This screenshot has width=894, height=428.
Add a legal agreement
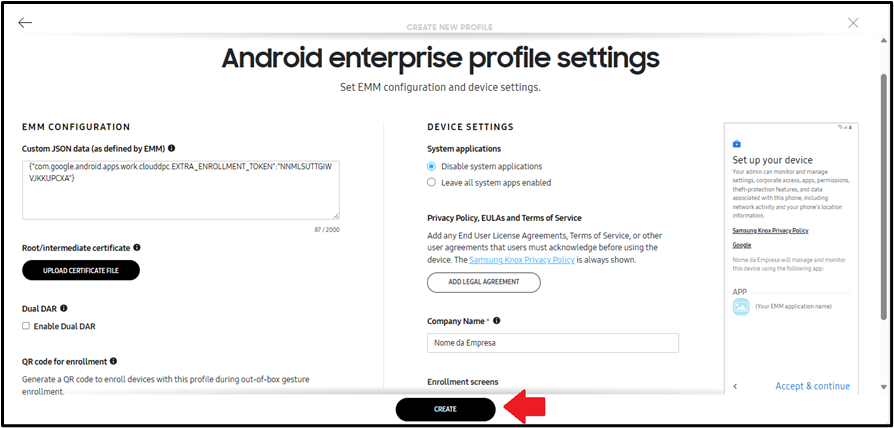[483, 282]
